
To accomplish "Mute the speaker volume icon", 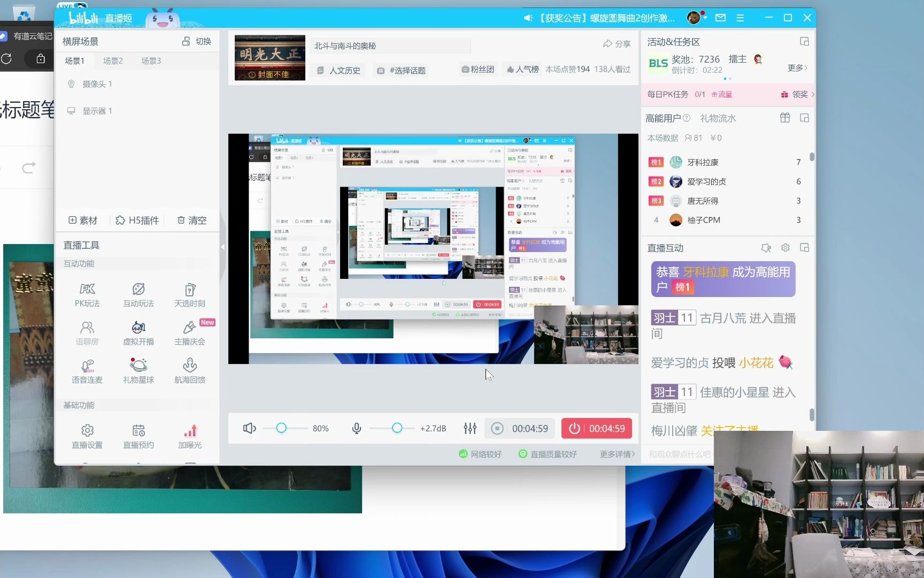I will pos(249,428).
